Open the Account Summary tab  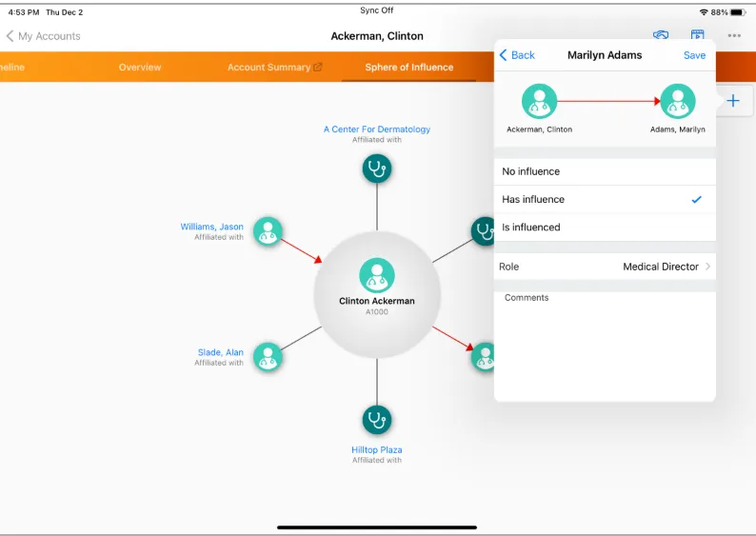[x=269, y=68]
